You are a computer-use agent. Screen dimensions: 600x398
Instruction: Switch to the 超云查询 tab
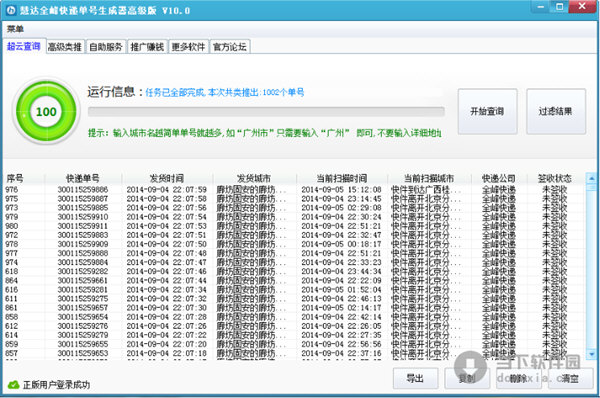(x=24, y=46)
